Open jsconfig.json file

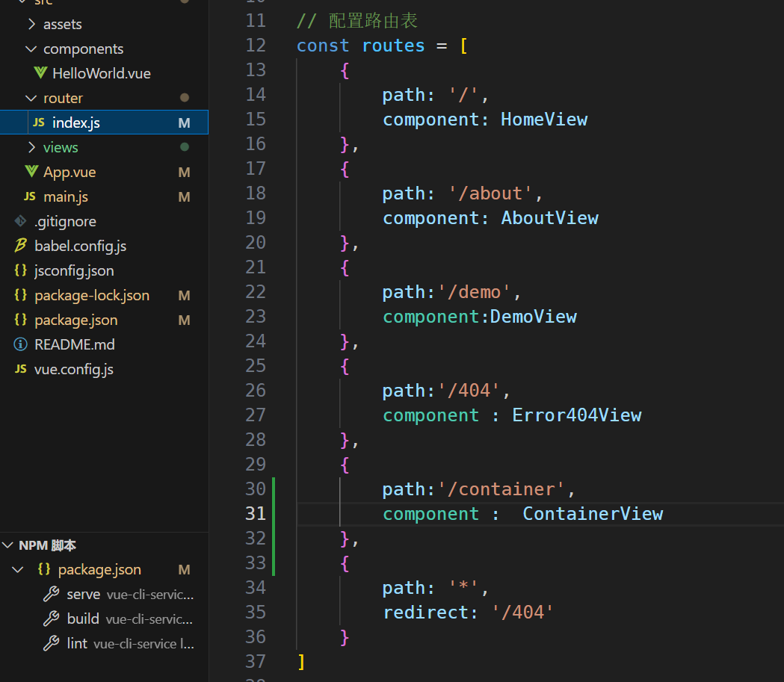click(x=74, y=271)
